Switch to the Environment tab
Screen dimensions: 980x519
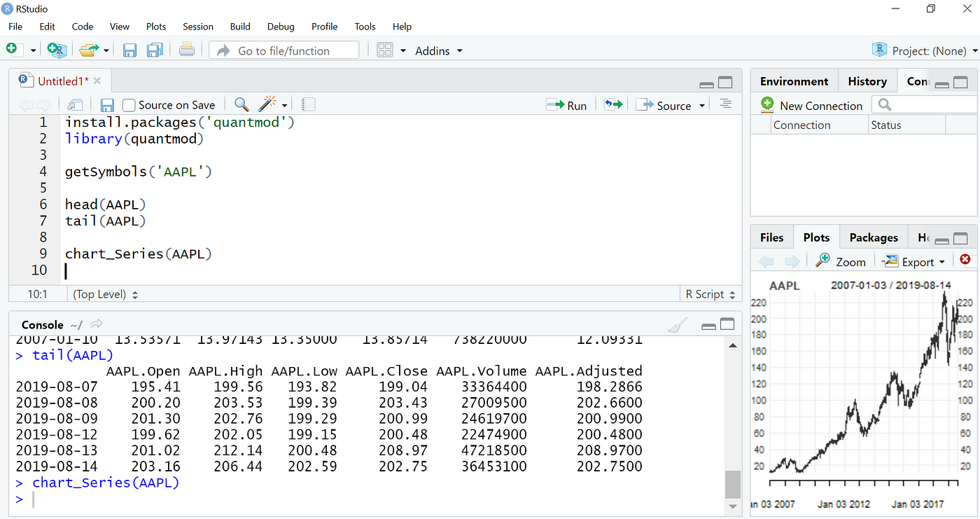coord(794,81)
